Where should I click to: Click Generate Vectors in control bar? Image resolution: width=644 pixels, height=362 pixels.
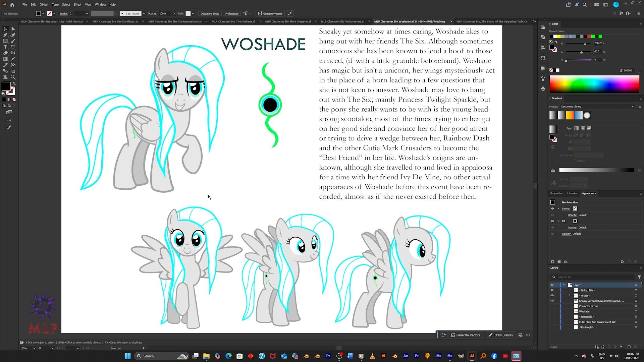tap(270, 14)
